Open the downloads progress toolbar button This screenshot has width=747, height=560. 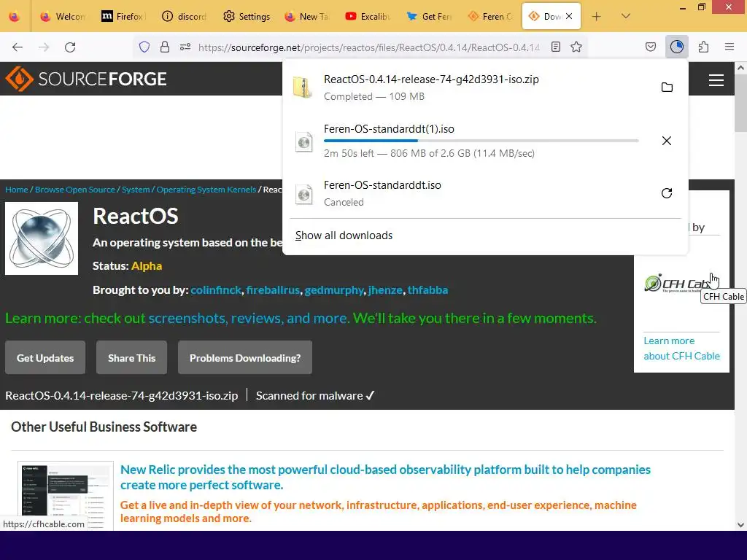point(676,47)
